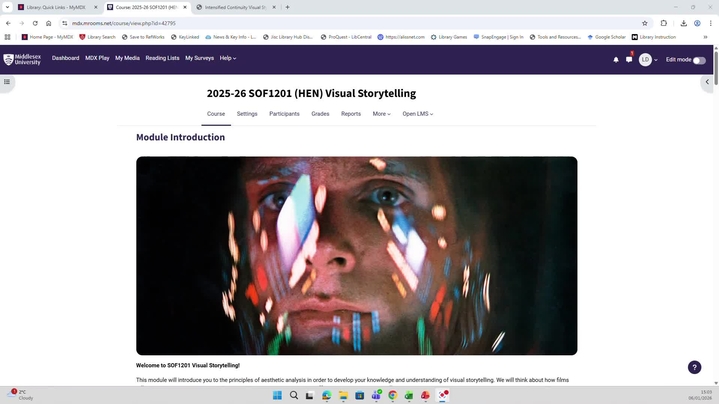Expand the Help dropdown in the navbar
The width and height of the screenshot is (719, 404).
[228, 58]
